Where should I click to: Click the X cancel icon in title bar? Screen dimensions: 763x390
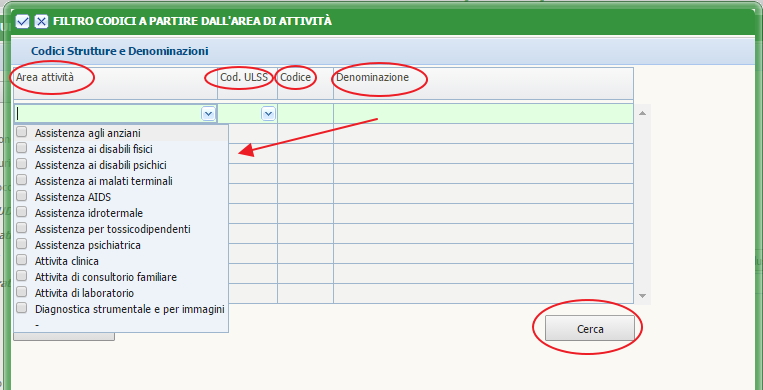click(x=41, y=21)
